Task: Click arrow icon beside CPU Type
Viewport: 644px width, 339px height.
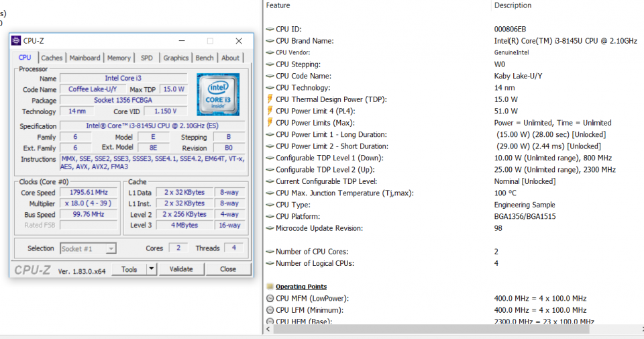Action: (x=270, y=205)
